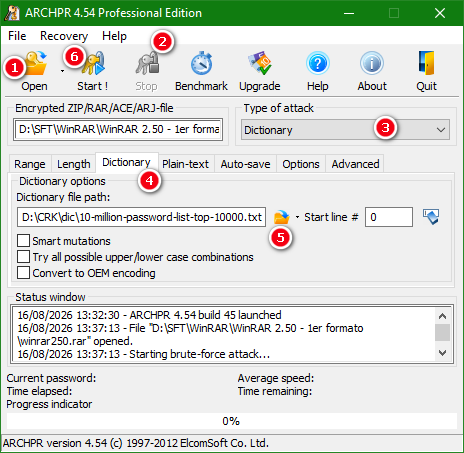Click the dictionary file path field
The height and width of the screenshot is (453, 464).
click(141, 217)
